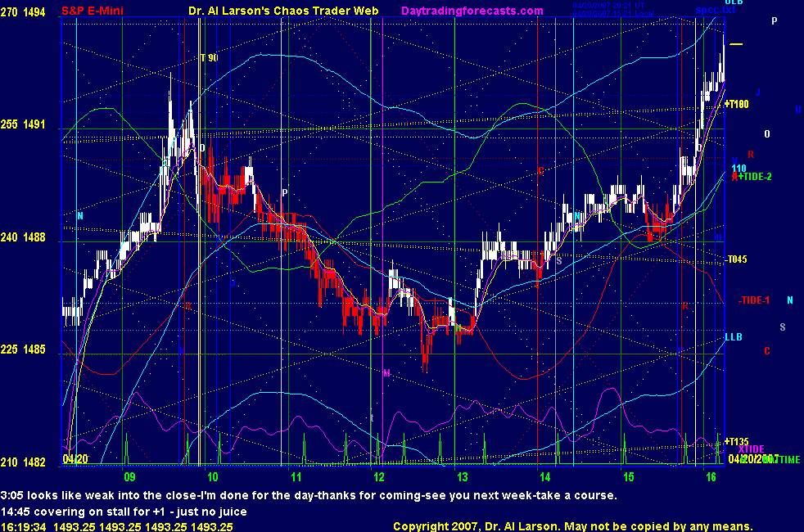Click the +T180 line label
Screen dimensions: 804x532
coord(737,104)
